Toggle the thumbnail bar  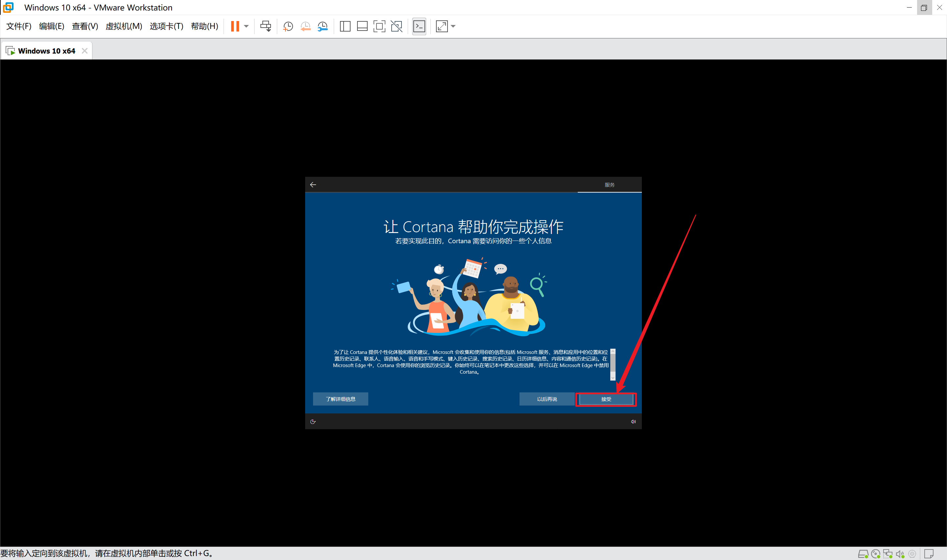pos(362,26)
